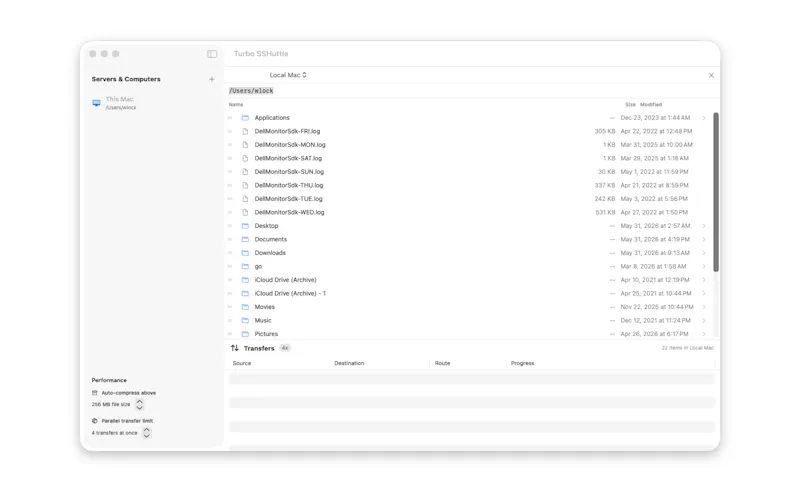Viewport: 800px width, 500px height.
Task: Select the DellMonitorSdk-WED.log file name
Action: (x=289, y=212)
